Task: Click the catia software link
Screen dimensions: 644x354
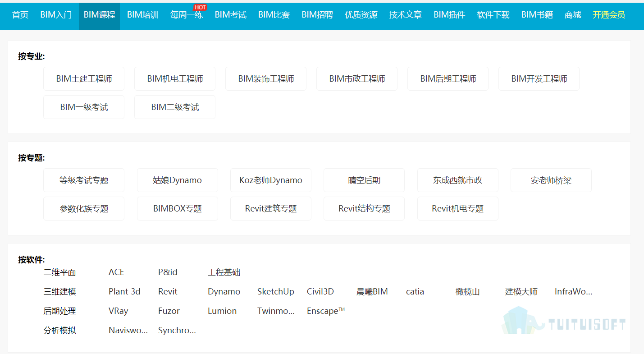Action: coord(415,292)
